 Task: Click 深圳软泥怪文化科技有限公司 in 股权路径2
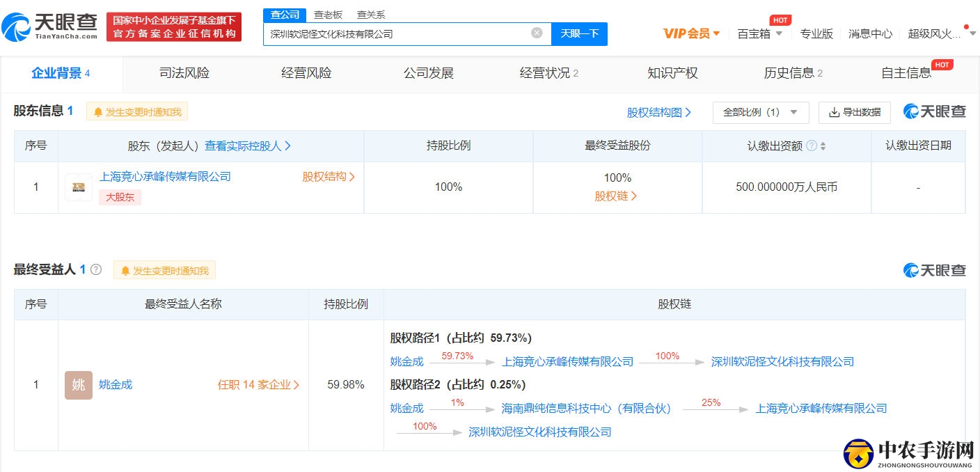(540, 432)
